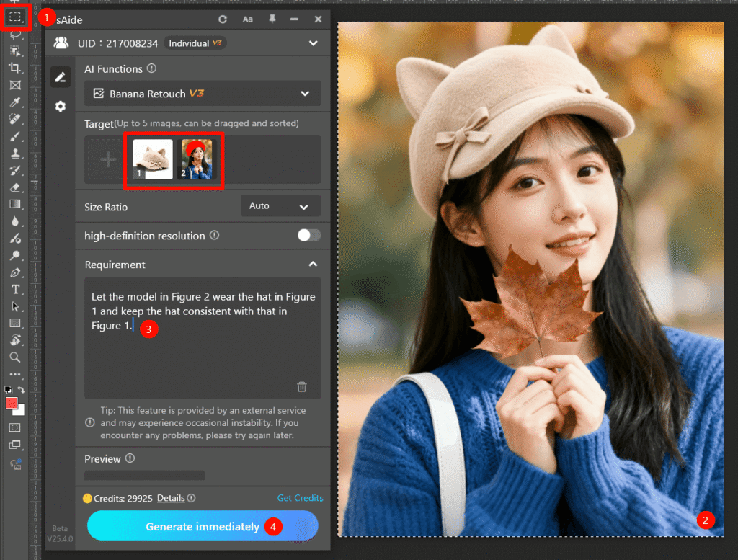Select the Zoom tool

15,357
